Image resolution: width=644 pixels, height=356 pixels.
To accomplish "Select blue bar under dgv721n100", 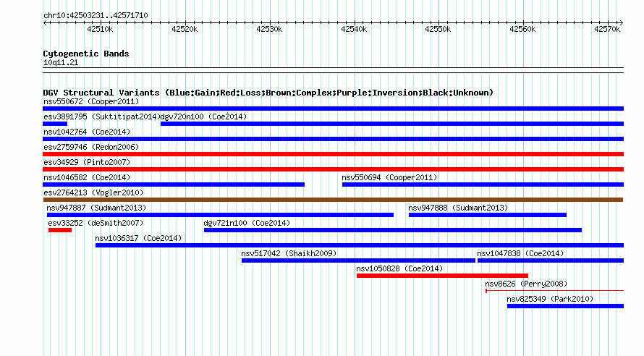I will tap(393, 230).
